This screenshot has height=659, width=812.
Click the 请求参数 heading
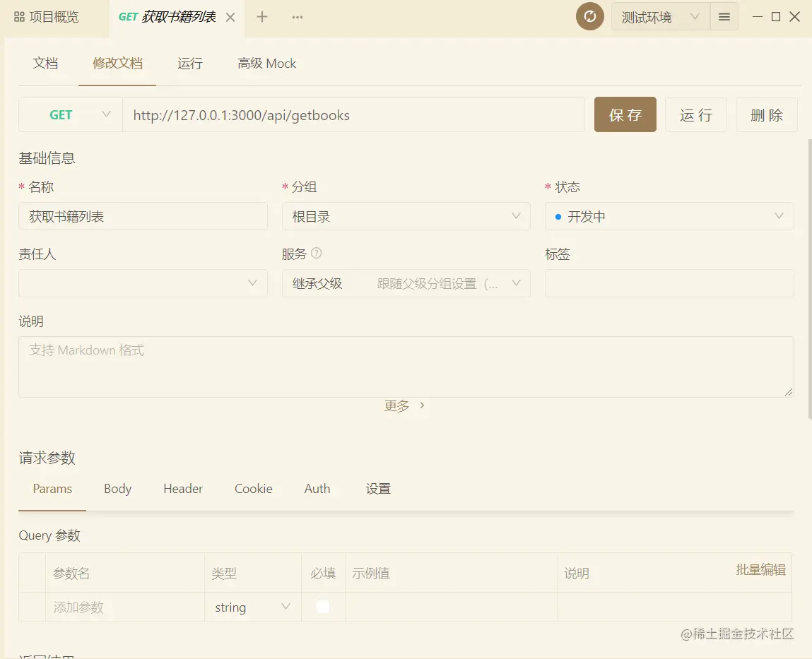coord(47,458)
